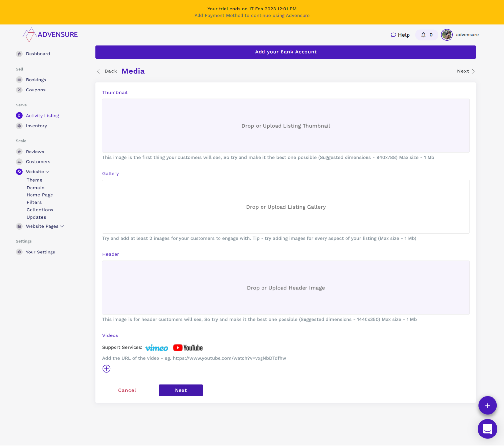Click the floating purple plus button
The width and height of the screenshot is (504, 446).
(487, 406)
